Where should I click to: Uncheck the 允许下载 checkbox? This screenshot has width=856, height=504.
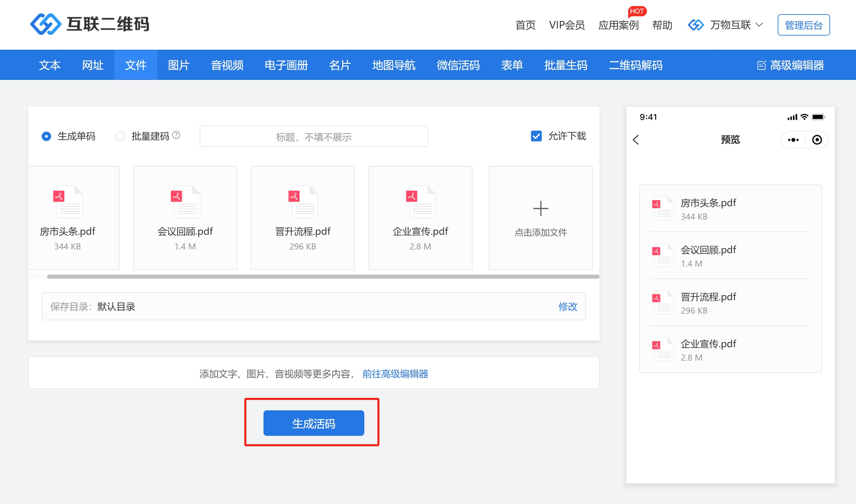(536, 136)
